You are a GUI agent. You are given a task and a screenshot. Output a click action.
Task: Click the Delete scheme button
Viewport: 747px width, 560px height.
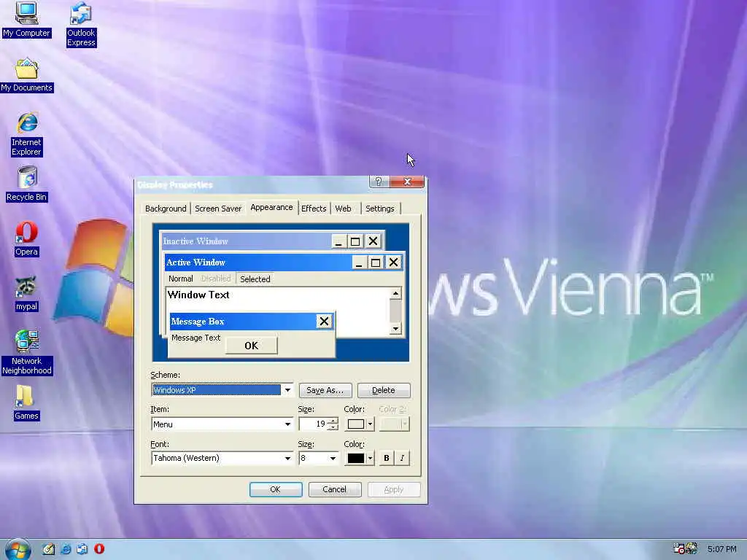(x=384, y=391)
